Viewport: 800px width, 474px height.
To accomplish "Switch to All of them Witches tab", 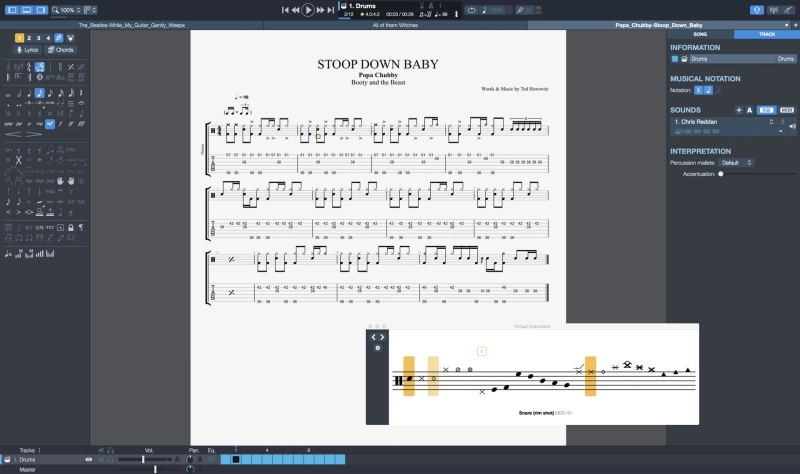I will [x=395, y=25].
